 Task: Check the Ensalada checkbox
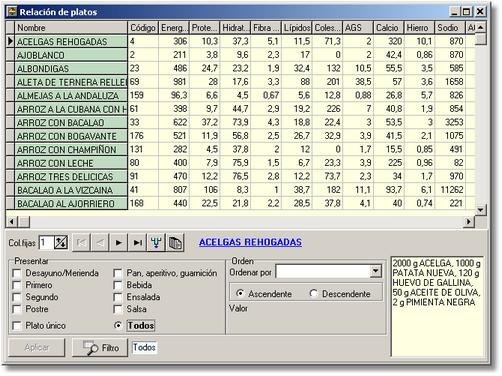coord(118,297)
